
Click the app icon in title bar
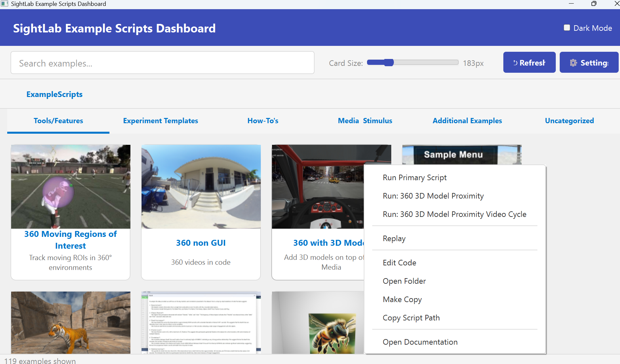point(5,4)
